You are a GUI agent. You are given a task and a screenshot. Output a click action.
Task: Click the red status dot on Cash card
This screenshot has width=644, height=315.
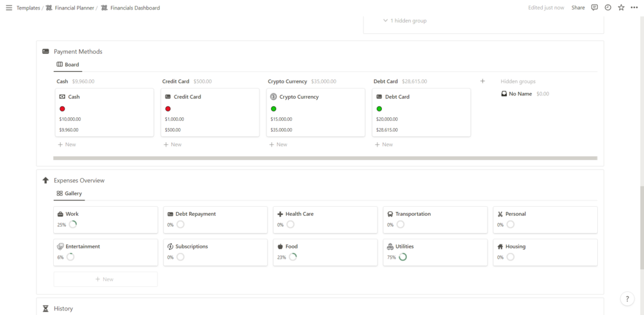click(x=62, y=109)
